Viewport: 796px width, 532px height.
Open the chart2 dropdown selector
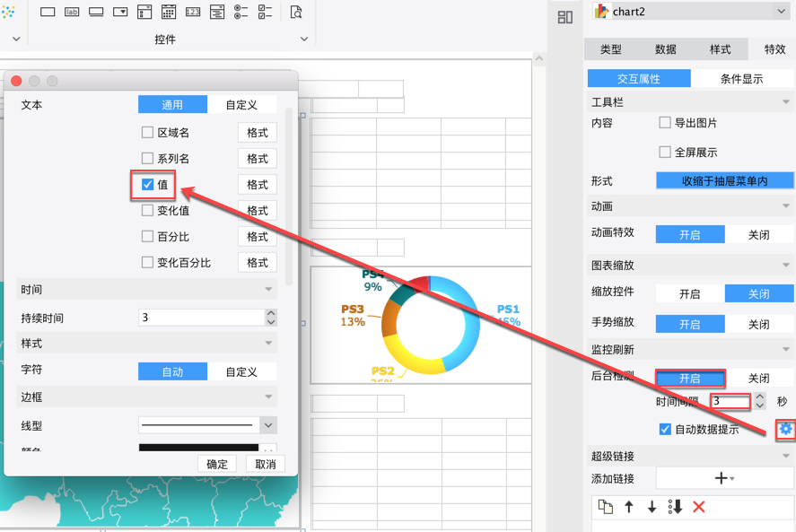tap(780, 11)
